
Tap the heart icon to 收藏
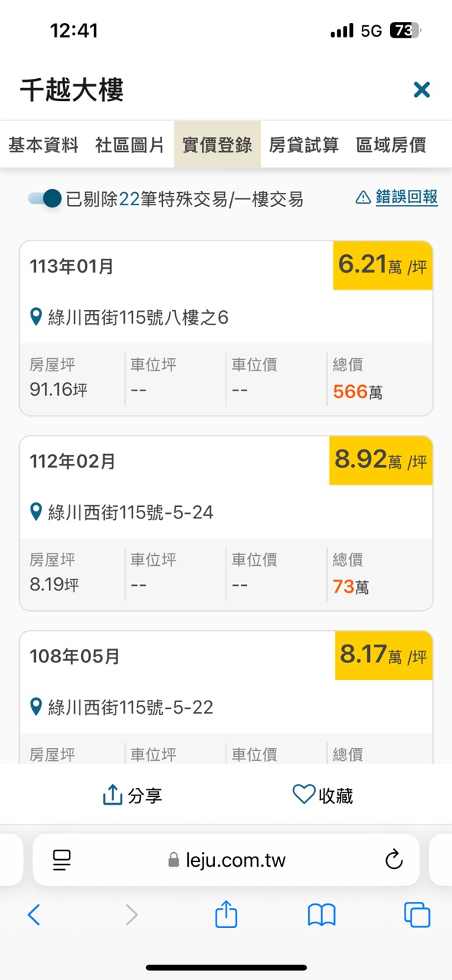(x=304, y=794)
